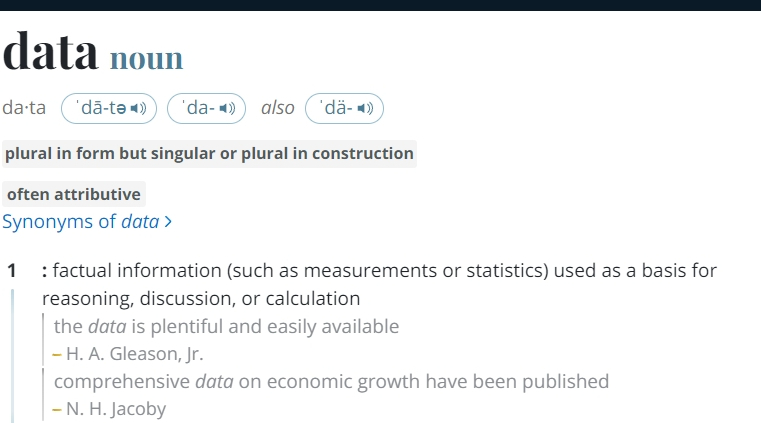Click the word "reasoning" in the definition
Image resolution: width=761 pixels, height=423 pixels.
[x=87, y=299]
